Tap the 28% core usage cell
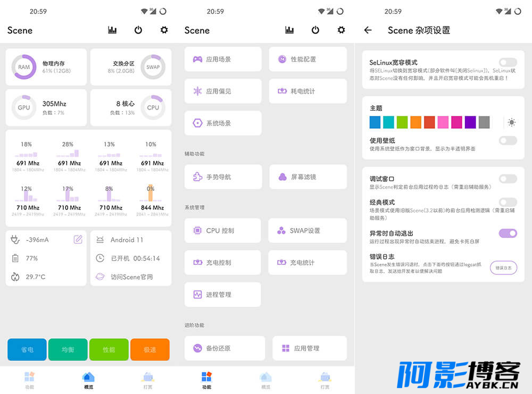 tap(69, 156)
